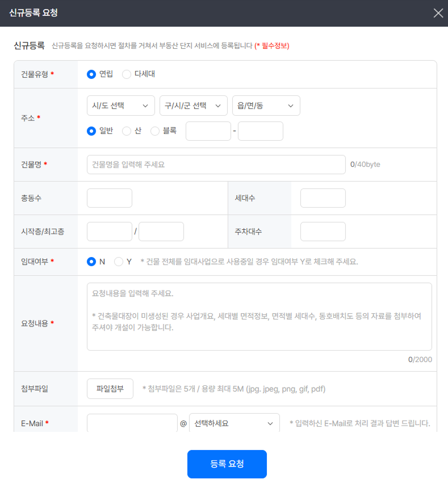Focus the first lot number field
Viewport: 448px width, 492px height.
(208, 131)
